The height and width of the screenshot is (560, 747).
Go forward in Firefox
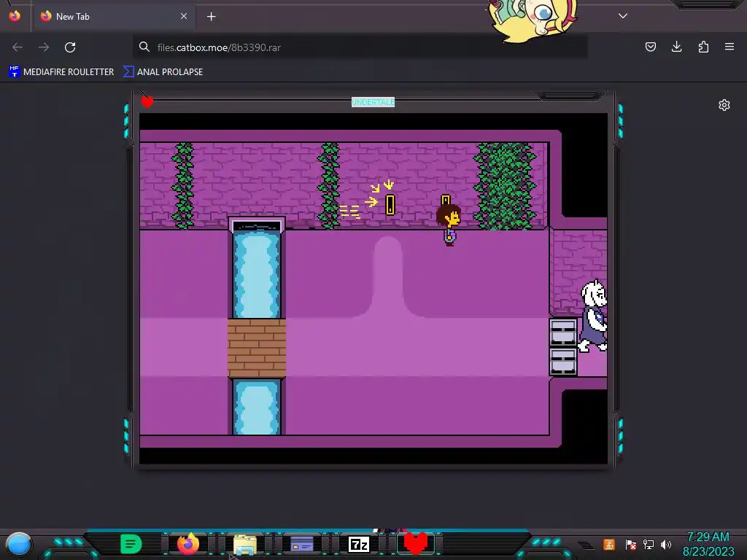click(x=44, y=47)
